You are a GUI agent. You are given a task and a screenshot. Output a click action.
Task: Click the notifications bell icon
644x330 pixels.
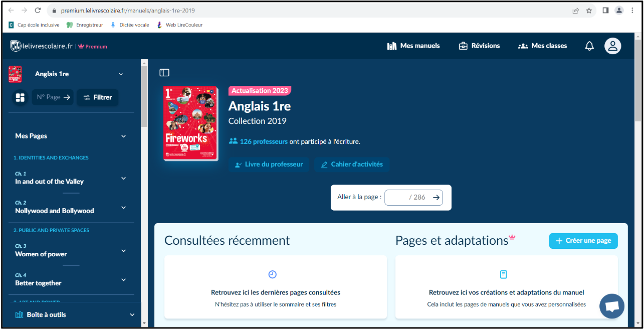pyautogui.click(x=589, y=46)
